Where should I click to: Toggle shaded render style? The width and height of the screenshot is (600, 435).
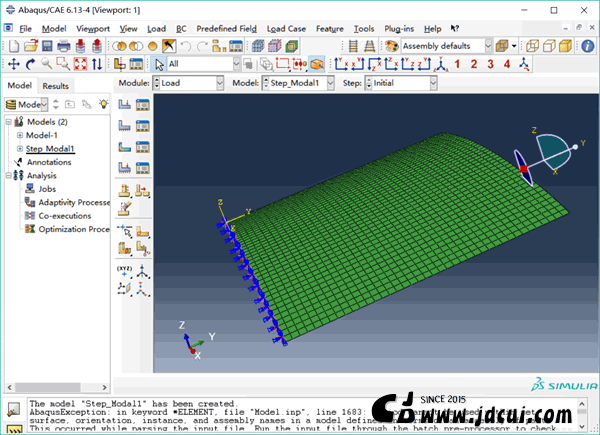pyautogui.click(x=566, y=46)
